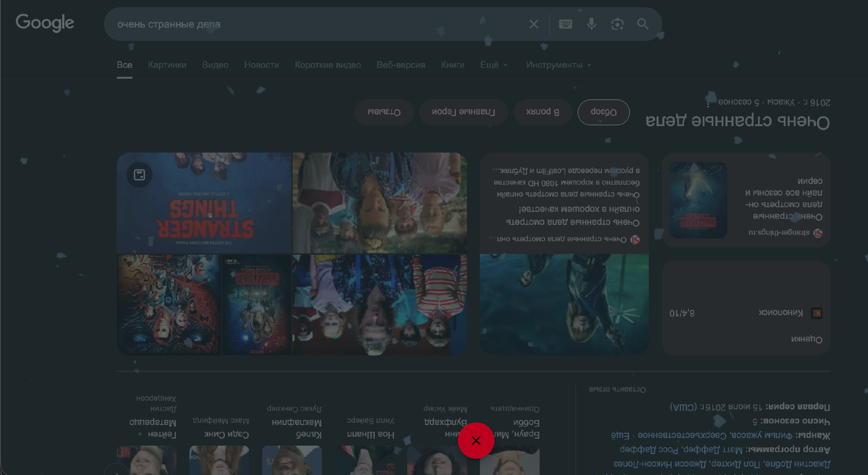Start voice search with the microphone icon
The image size is (868, 475).
(x=592, y=24)
